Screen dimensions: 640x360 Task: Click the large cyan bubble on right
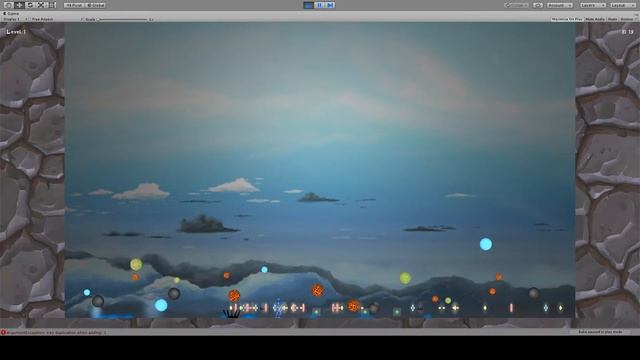486,244
